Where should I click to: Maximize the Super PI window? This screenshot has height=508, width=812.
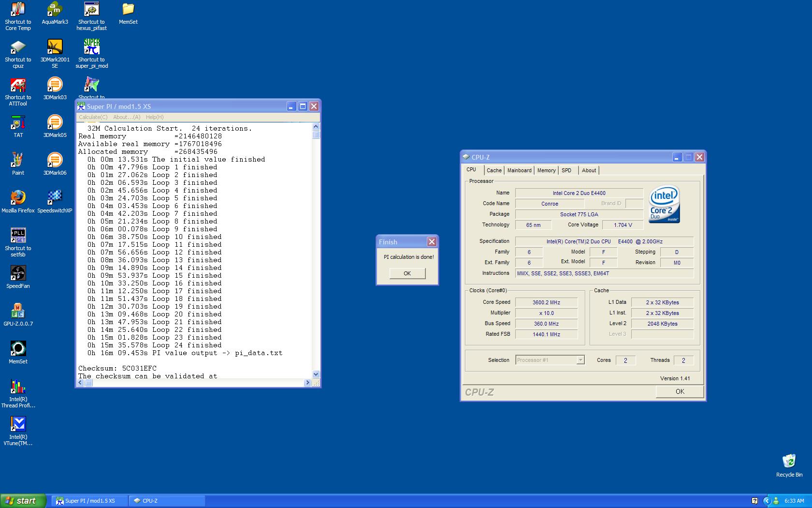click(x=303, y=106)
